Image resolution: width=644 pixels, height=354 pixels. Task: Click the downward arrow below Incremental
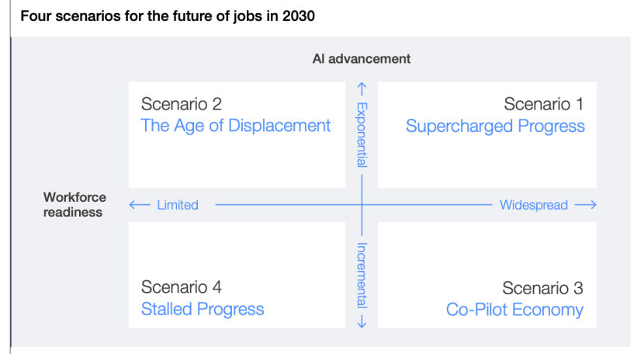(362, 322)
